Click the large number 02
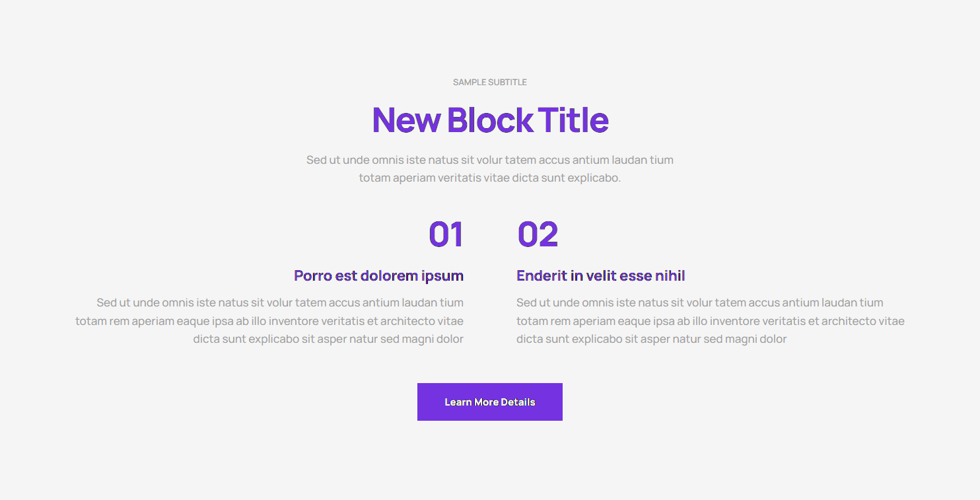The width and height of the screenshot is (980, 500). pos(538,234)
